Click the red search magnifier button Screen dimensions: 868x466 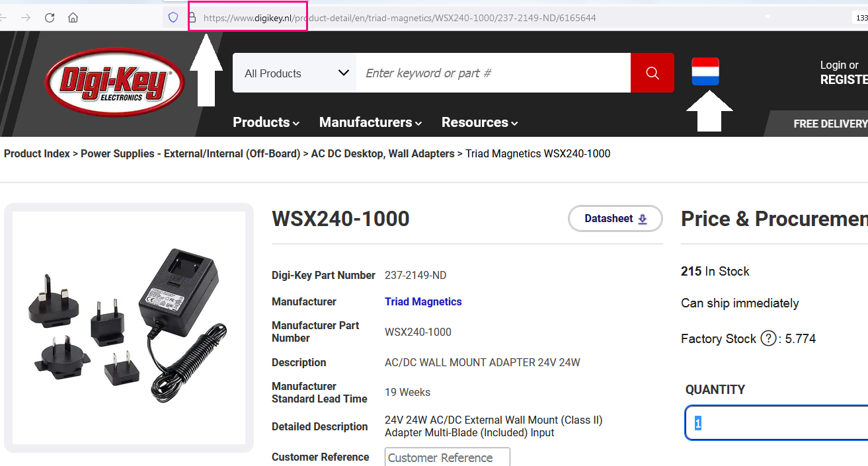click(x=652, y=73)
